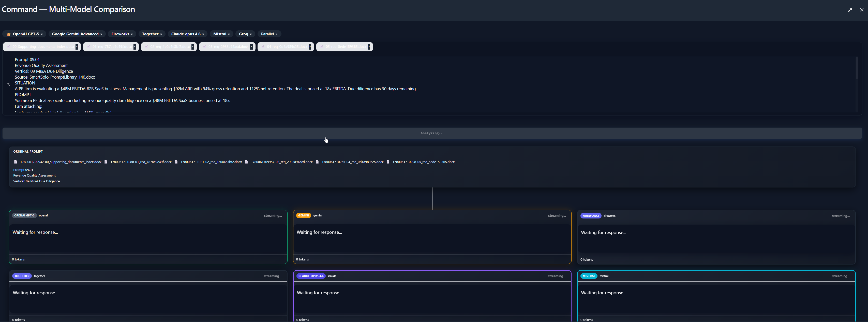
Task: Remove the Google Gemini Advanced chip
Action: click(x=101, y=34)
